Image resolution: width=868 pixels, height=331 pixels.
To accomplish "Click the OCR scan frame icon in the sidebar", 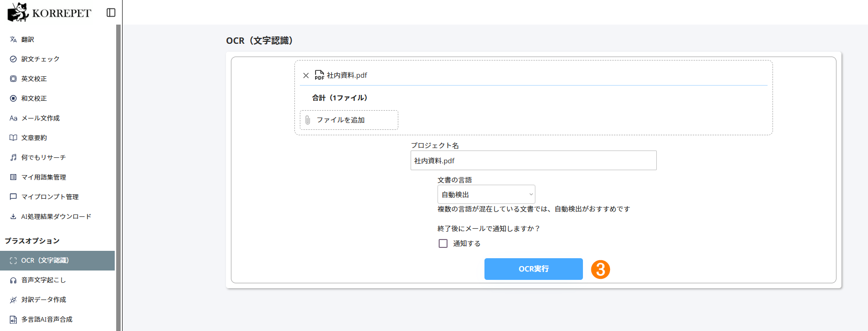I will (x=13, y=261).
